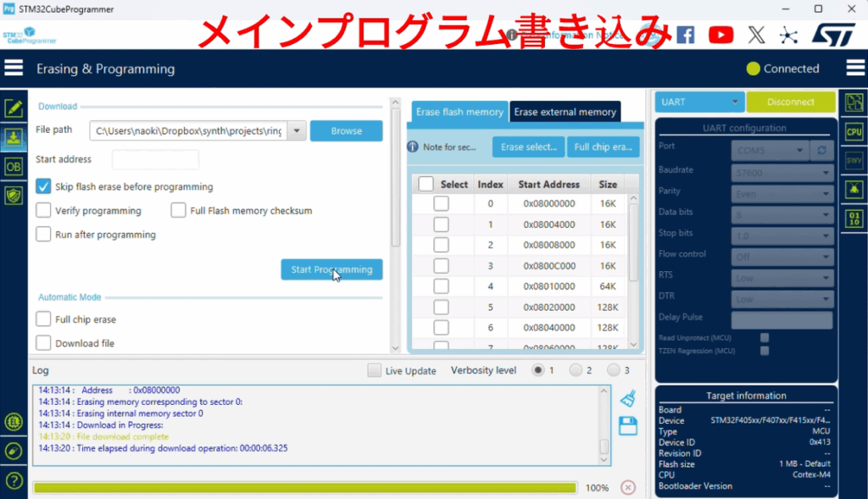Screen dimensions: 868x499
Task: Refresh the COM port list
Action: [x=821, y=150]
